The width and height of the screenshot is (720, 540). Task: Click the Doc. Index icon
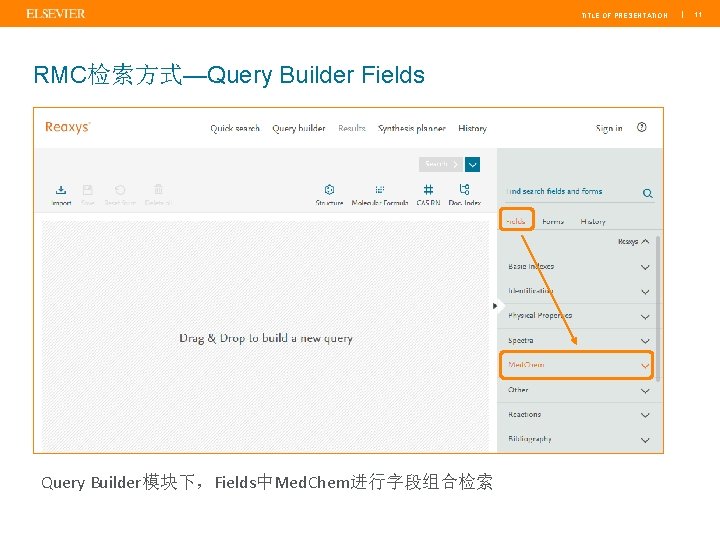click(x=464, y=189)
